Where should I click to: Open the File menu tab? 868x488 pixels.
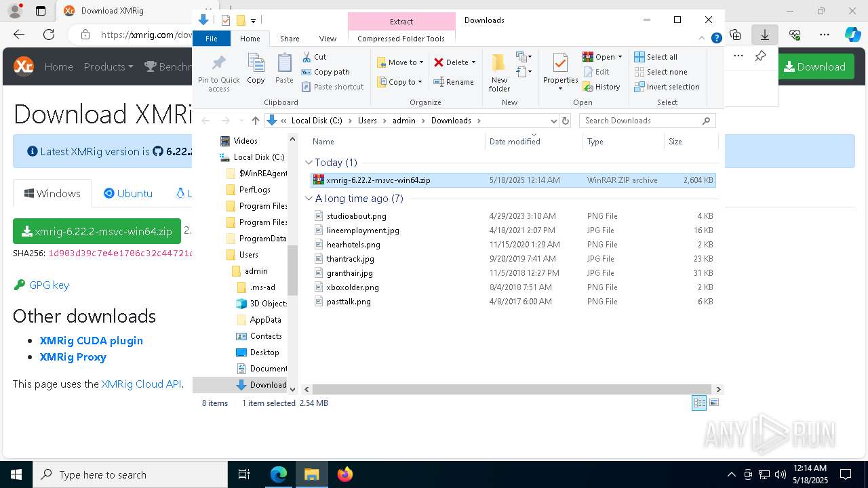[212, 39]
